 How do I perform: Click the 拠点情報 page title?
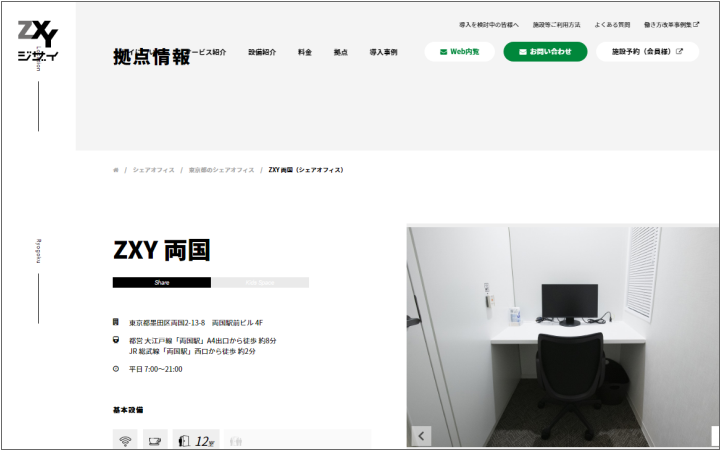coord(152,57)
